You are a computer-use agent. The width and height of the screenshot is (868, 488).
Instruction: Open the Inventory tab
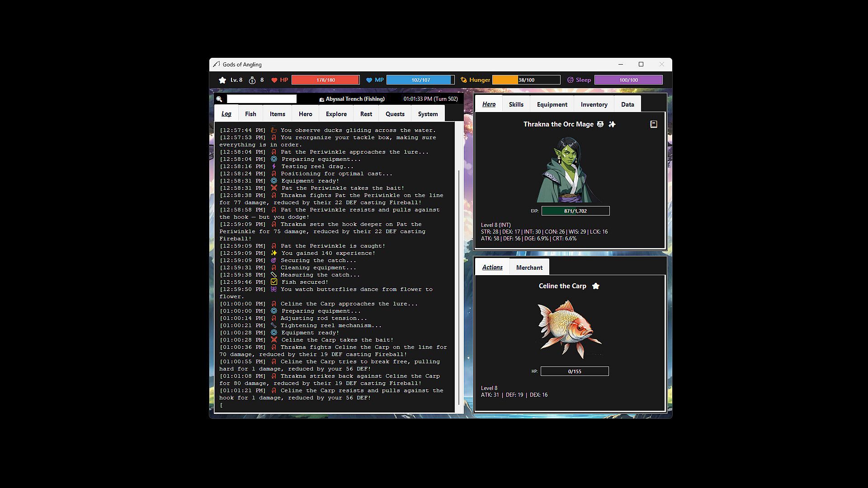pyautogui.click(x=594, y=104)
